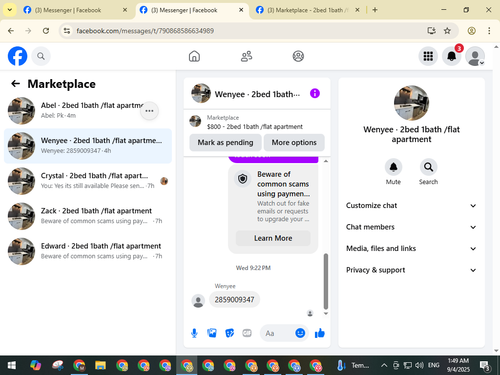Open the Groups icon in top navigation

tap(298, 56)
